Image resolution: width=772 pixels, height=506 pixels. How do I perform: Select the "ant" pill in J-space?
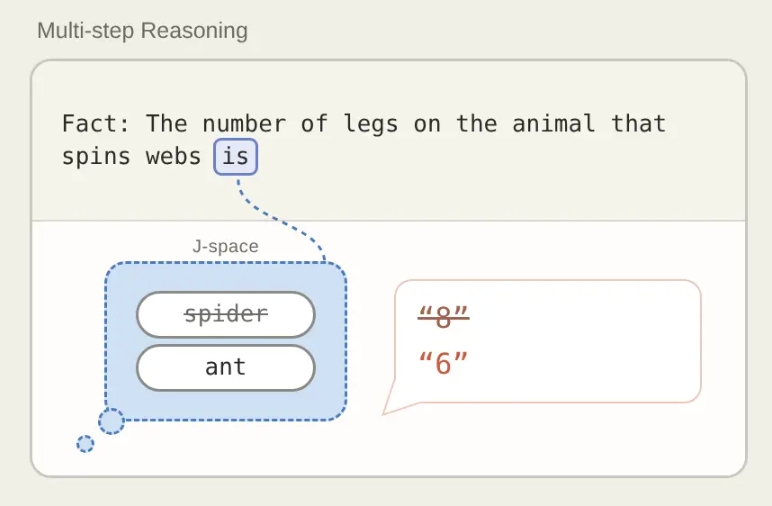(x=225, y=368)
